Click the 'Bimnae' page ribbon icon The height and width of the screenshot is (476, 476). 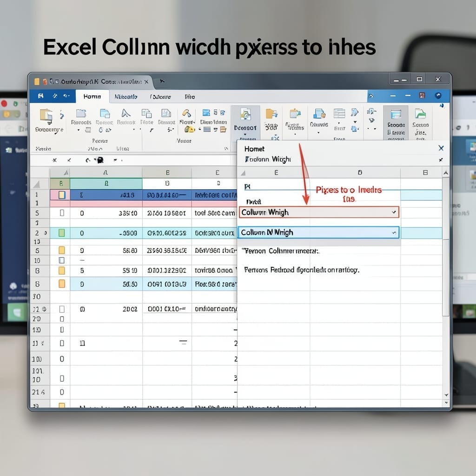coord(166,113)
